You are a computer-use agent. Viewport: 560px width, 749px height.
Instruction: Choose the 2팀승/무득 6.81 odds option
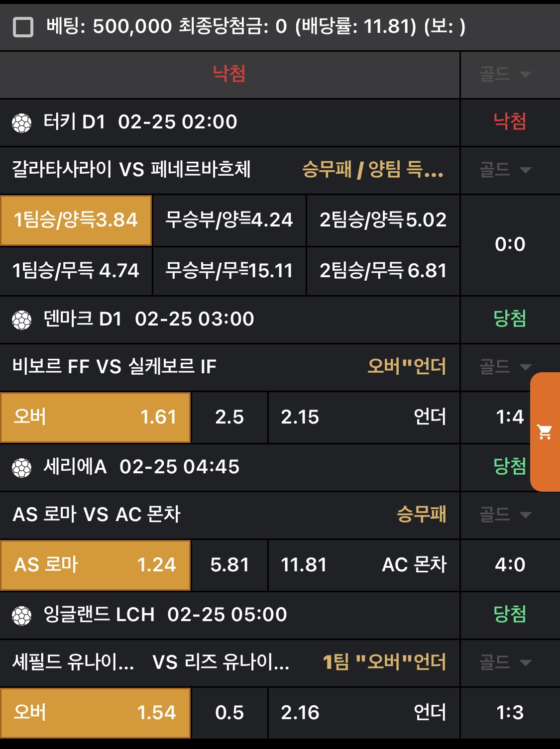pyautogui.click(x=383, y=271)
